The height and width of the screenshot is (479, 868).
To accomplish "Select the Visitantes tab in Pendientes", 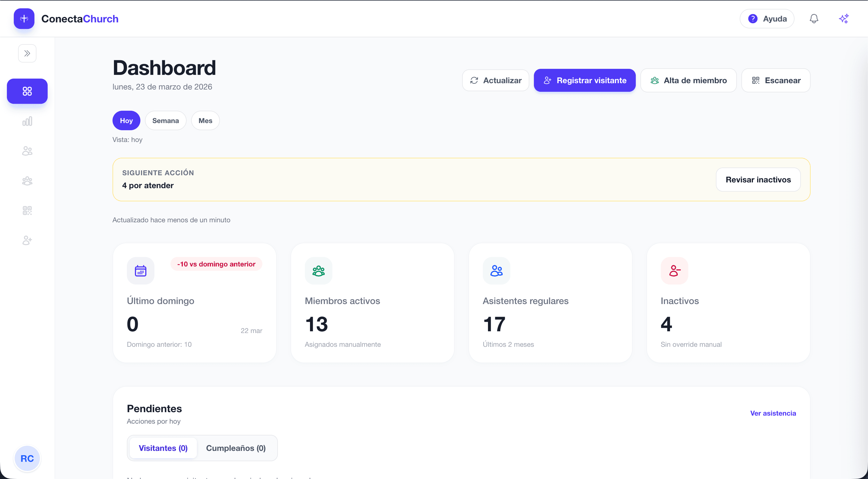I will tap(163, 448).
